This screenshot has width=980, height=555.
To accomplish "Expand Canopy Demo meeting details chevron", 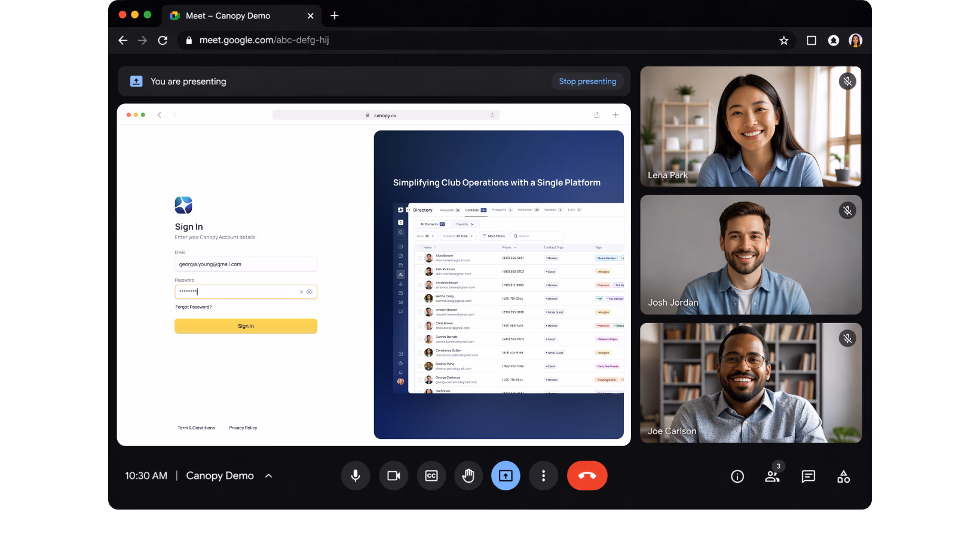I will tap(269, 475).
